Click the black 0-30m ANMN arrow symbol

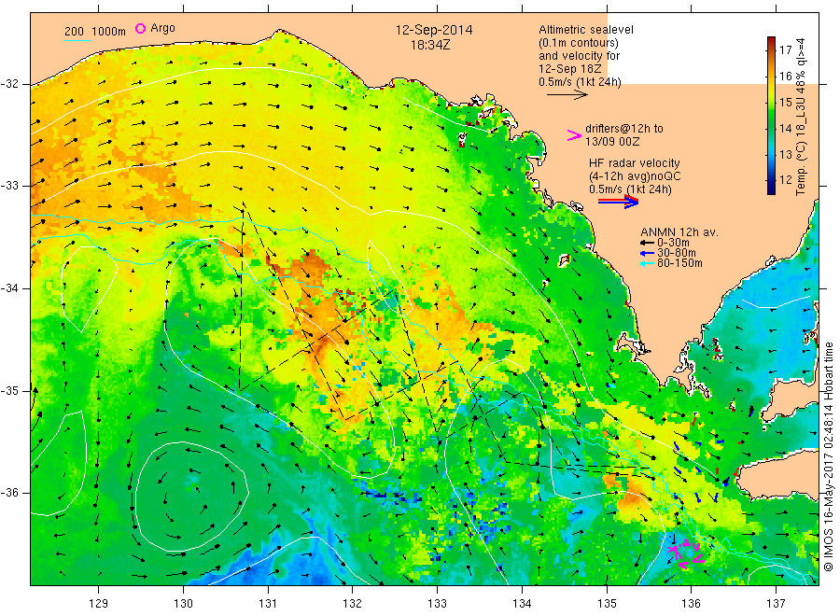click(x=647, y=243)
